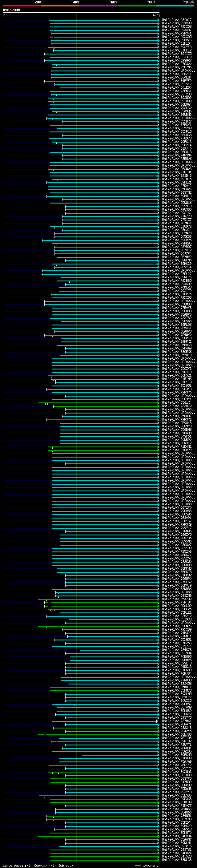Click label UniRef100_Q5CZV3
Screen dimensions: 197x868
(x=177, y=369)
